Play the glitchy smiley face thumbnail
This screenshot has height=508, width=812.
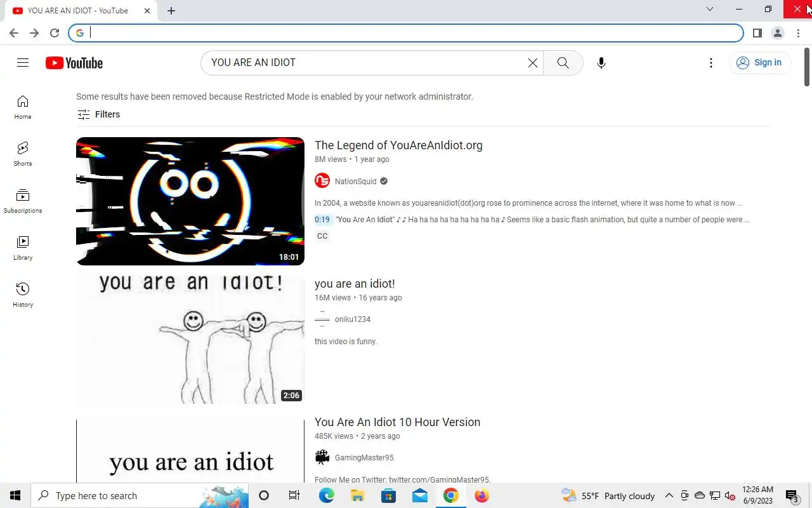[190, 201]
